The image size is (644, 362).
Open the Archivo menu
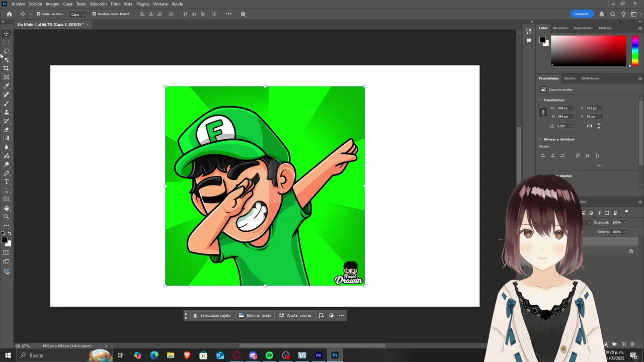tap(18, 4)
